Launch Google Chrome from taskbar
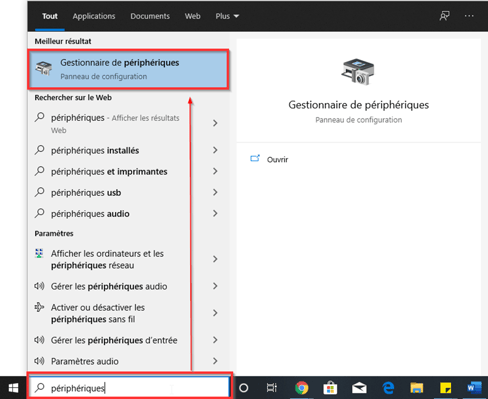The image size is (488, 399). coord(301,388)
